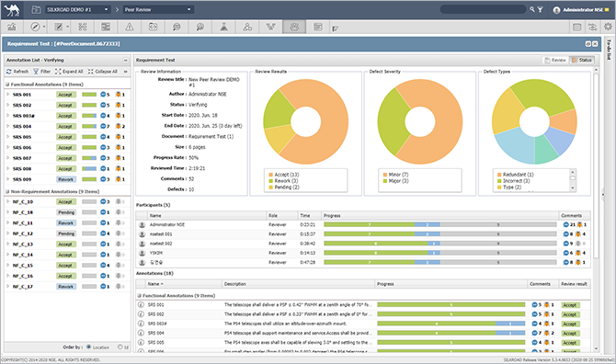Click the info icon for SRS 001

141,304
